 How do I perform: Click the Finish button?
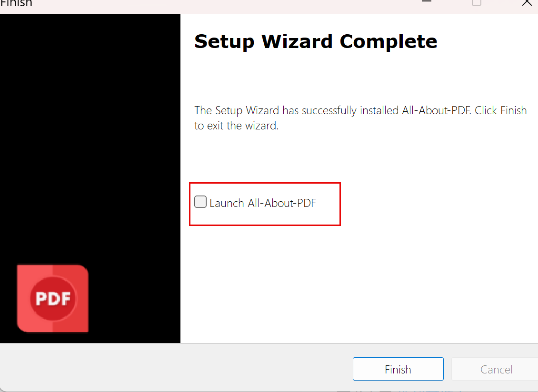click(x=398, y=369)
